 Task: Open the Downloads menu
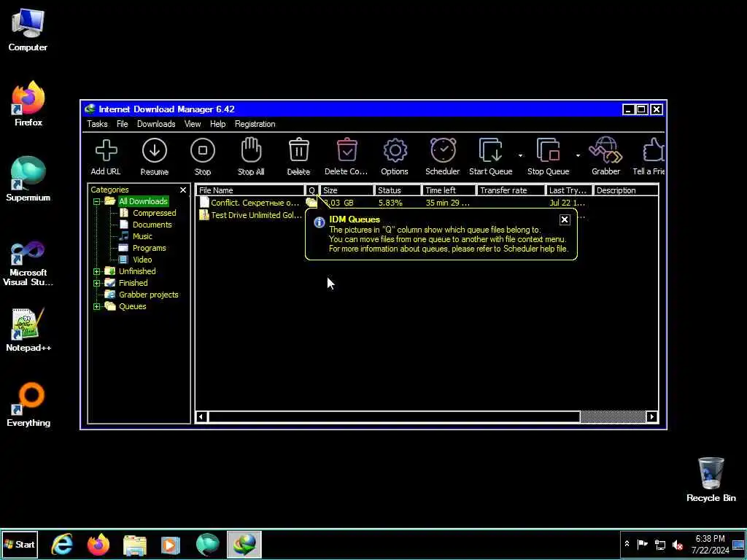156,124
